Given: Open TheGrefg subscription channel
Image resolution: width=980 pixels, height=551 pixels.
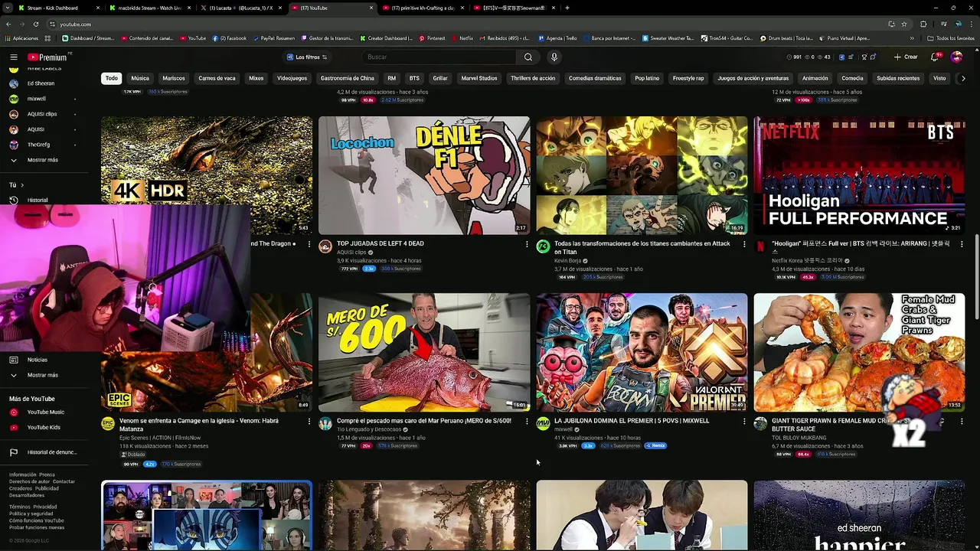Looking at the screenshot, I should coord(38,145).
